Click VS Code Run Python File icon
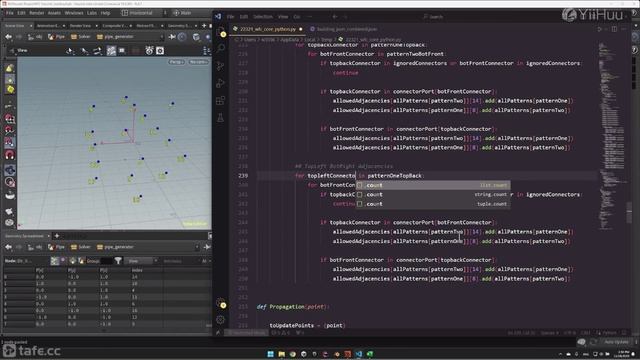The image size is (640, 360). 600,29
